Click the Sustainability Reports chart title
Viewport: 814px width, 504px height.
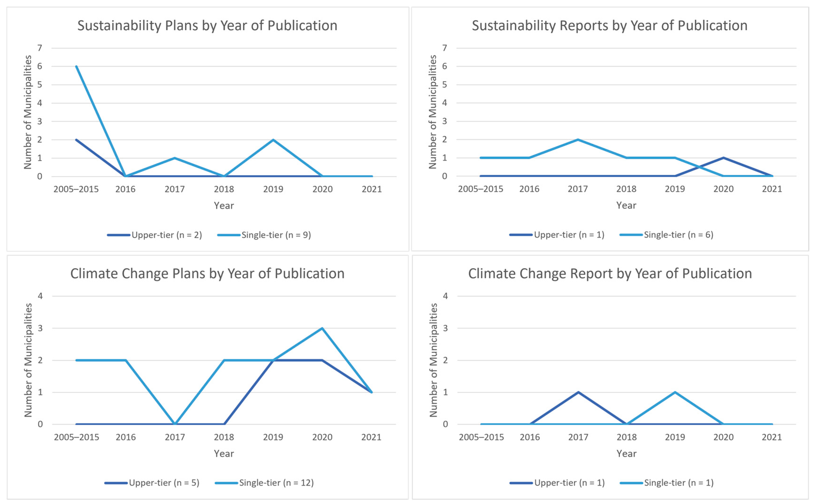tap(609, 26)
